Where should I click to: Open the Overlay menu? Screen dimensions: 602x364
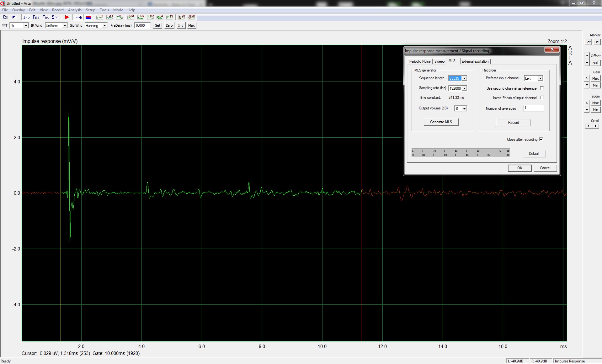pos(19,10)
